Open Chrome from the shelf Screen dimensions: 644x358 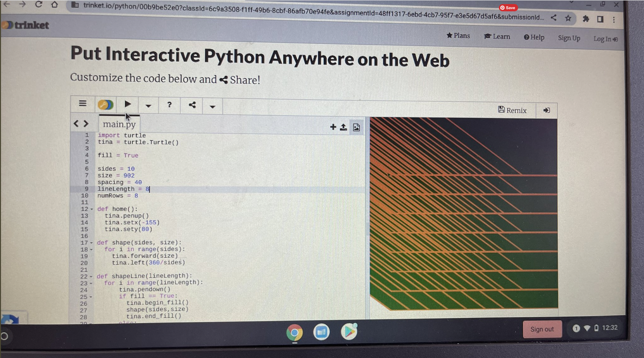click(295, 332)
